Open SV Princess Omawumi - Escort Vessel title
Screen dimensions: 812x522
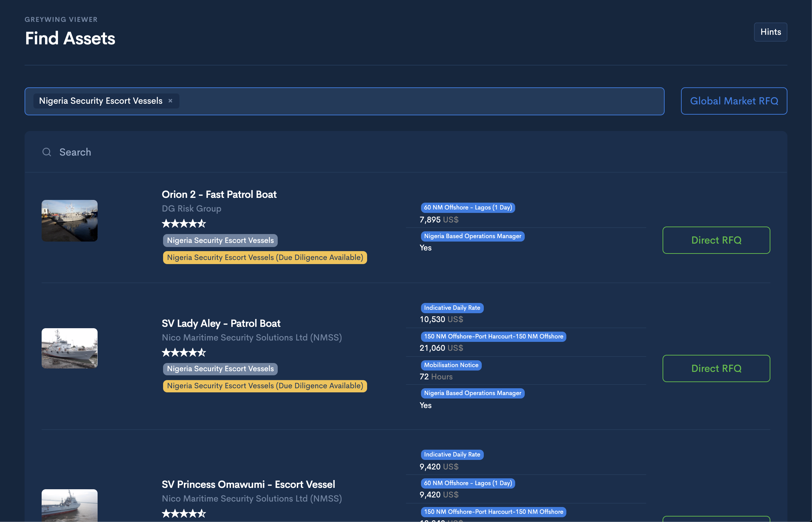[248, 484]
